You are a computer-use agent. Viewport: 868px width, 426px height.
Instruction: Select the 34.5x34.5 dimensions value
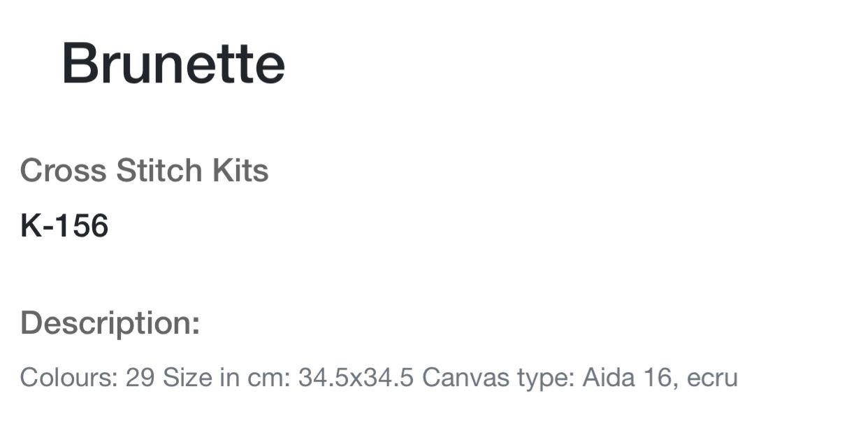tap(356, 378)
